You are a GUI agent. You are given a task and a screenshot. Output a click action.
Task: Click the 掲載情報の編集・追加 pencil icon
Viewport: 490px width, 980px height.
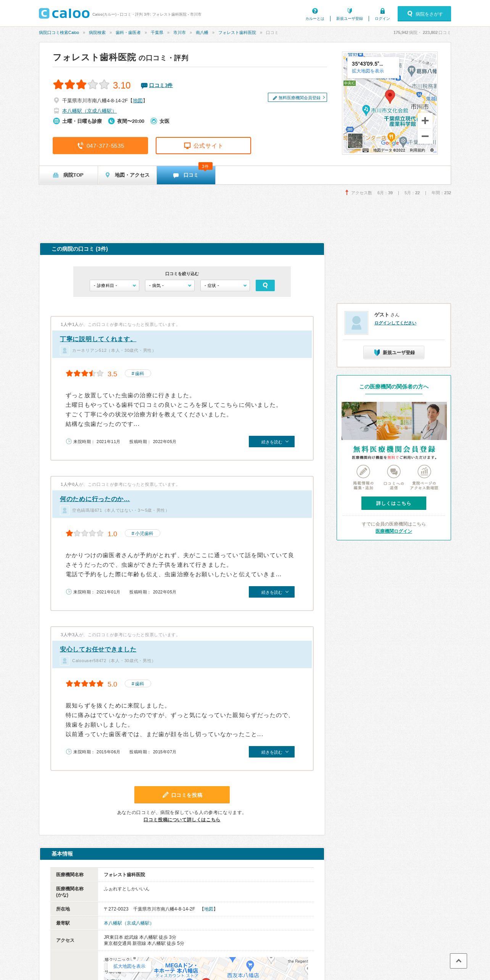tap(363, 471)
